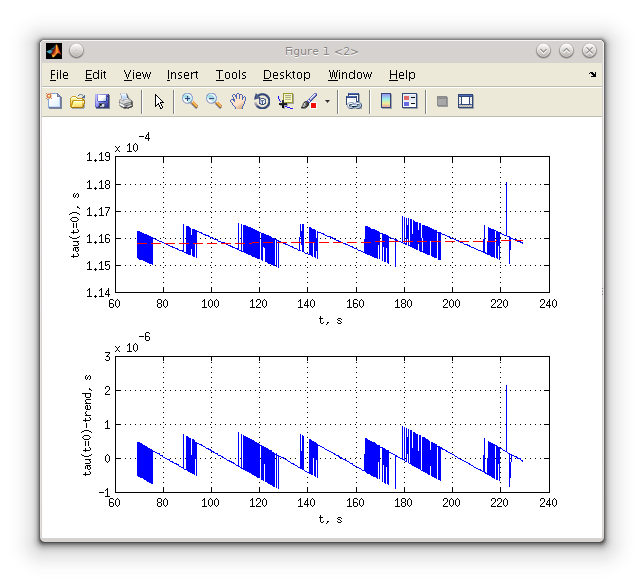644x582 pixels.
Task: Click the Insert Colorbar toolbar button
Action: (x=386, y=101)
